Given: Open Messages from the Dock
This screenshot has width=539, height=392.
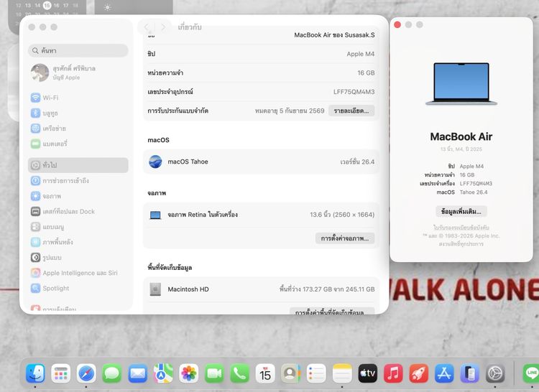Looking at the screenshot, I should point(112,373).
